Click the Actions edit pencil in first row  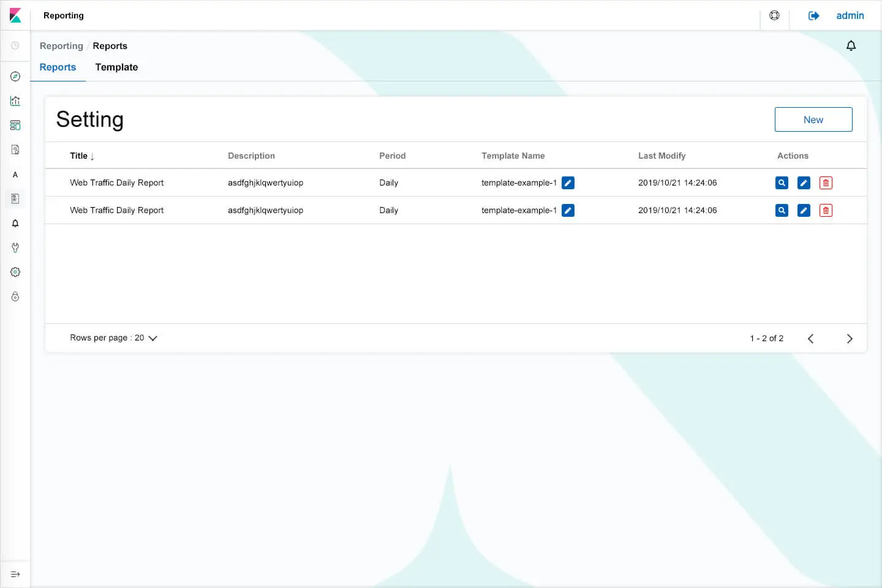click(804, 183)
